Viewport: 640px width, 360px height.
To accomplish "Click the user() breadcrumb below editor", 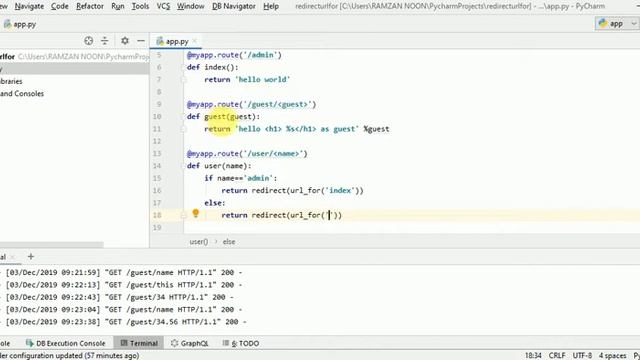I will (198, 242).
